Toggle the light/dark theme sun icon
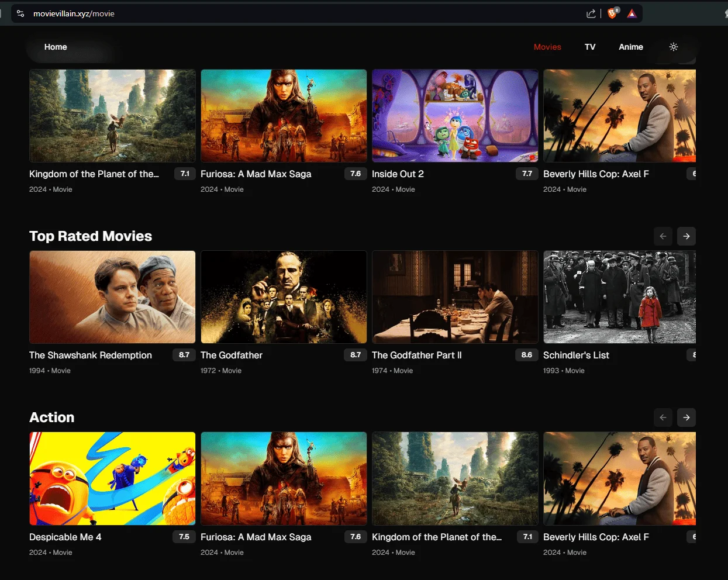 pyautogui.click(x=674, y=47)
